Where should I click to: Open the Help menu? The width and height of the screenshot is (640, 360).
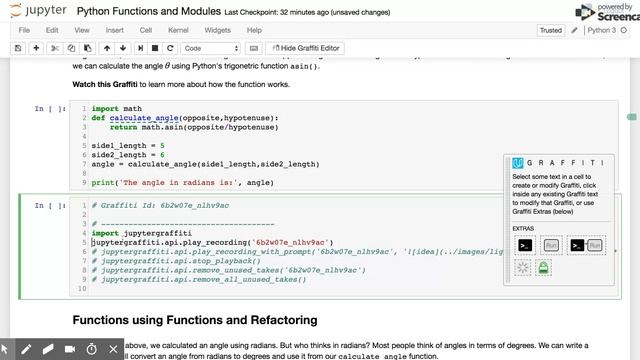pyautogui.click(x=254, y=30)
